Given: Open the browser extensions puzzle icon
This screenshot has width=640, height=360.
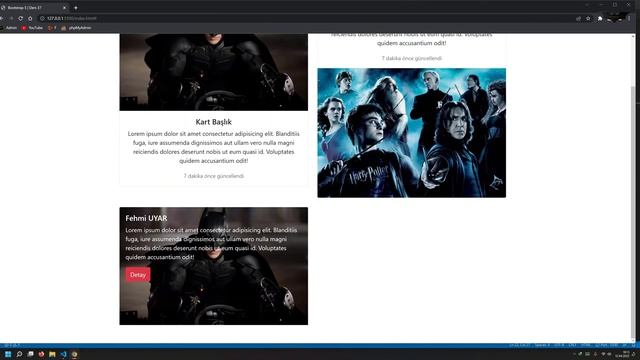Looking at the screenshot, I should coord(600,18).
